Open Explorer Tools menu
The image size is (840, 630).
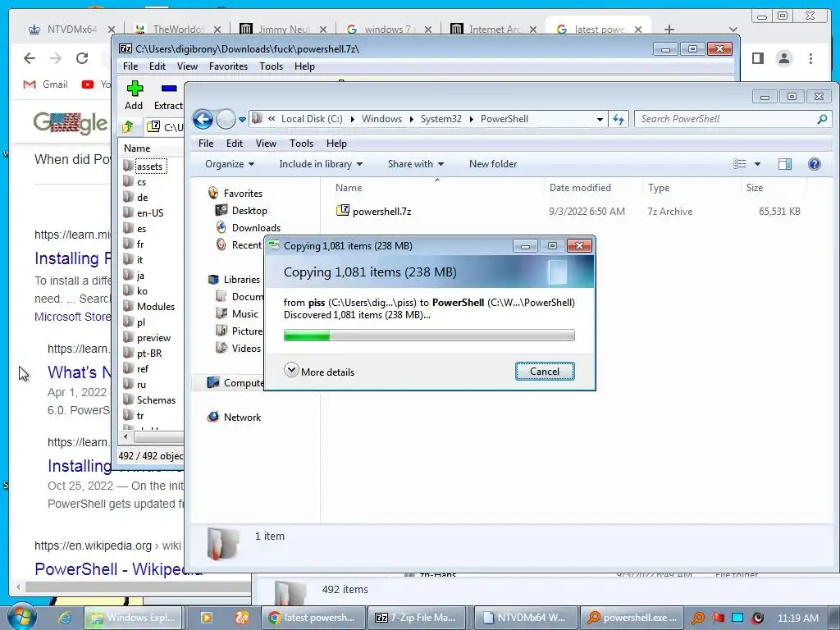point(301,144)
